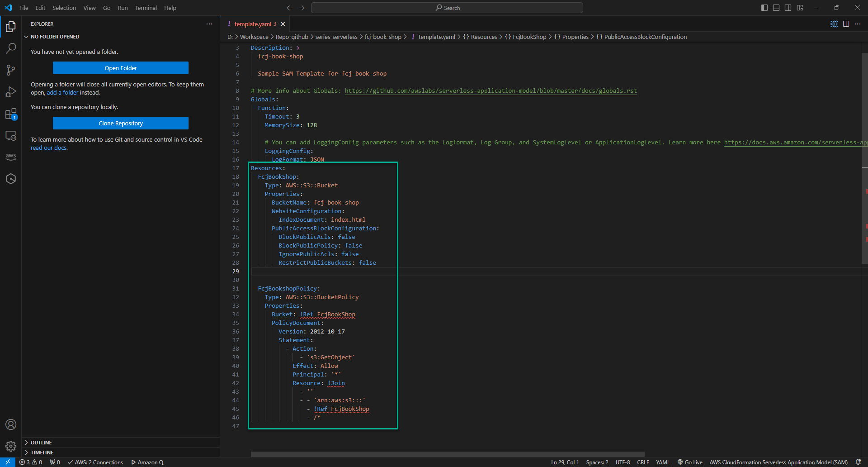This screenshot has width=868, height=467.
Task: Open the Explorer view in activity bar
Action: pyautogui.click(x=11, y=27)
